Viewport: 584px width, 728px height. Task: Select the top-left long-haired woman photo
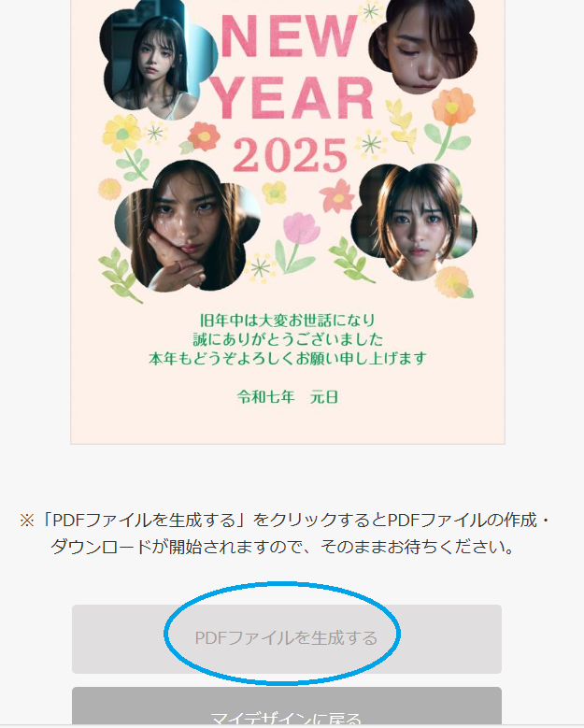coord(158,61)
